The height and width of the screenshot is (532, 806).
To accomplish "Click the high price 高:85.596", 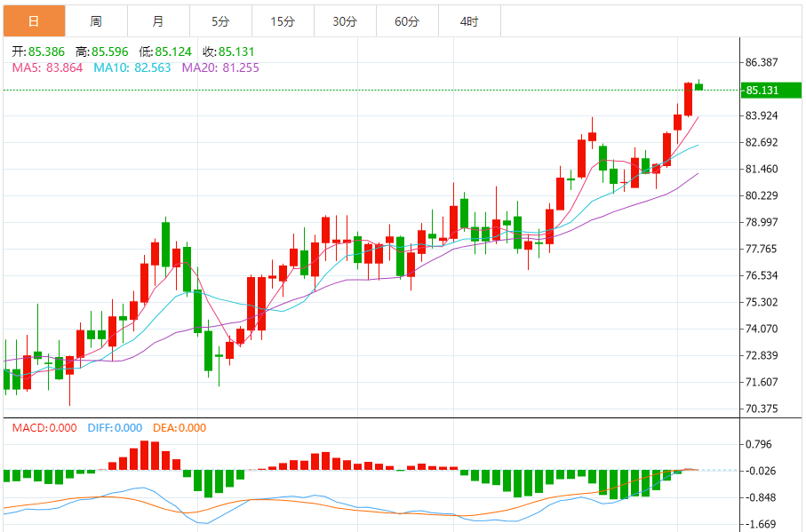I will click(102, 52).
